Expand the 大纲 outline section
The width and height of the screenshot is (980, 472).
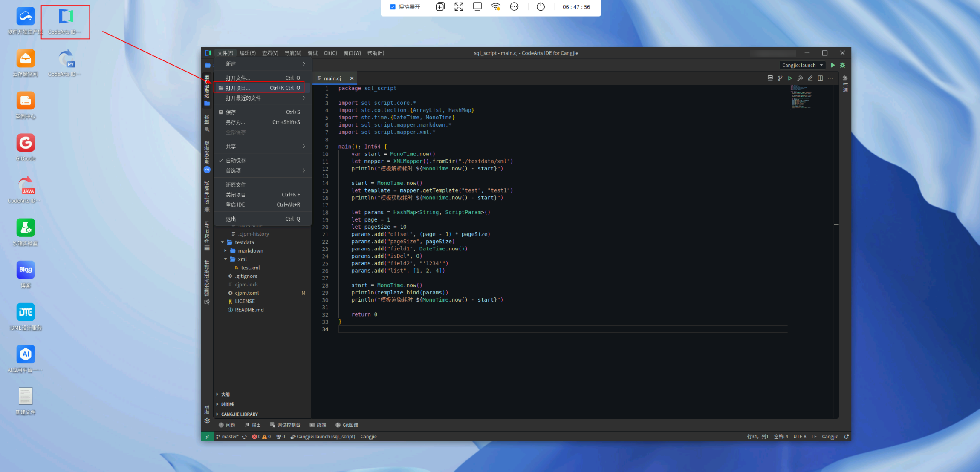[x=225, y=394]
